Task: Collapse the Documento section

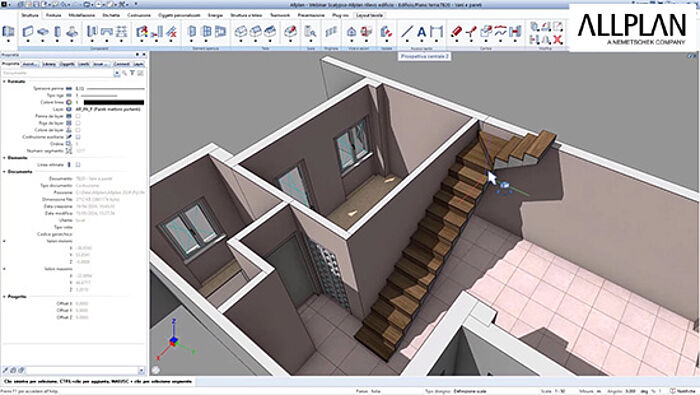Action: click(x=4, y=171)
